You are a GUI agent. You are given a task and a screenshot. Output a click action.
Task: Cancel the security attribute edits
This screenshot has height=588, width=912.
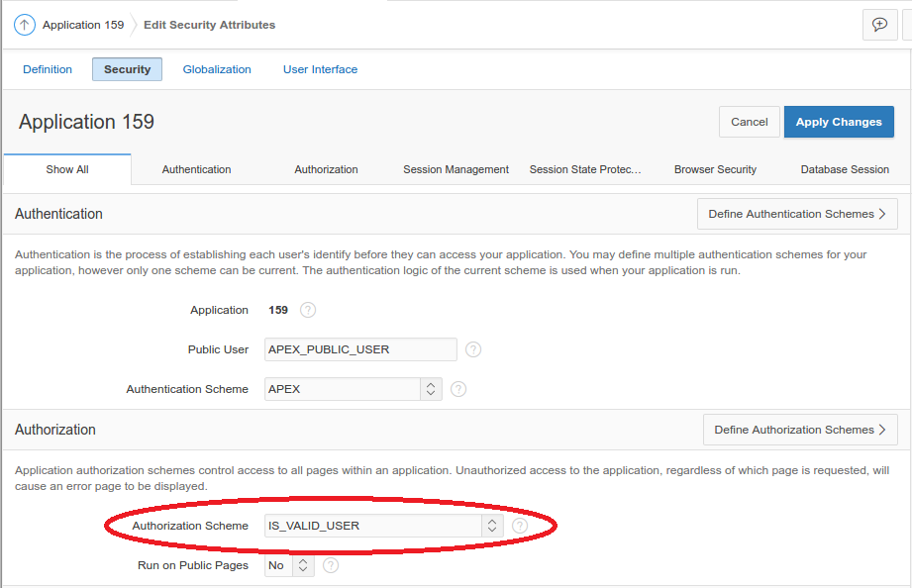coord(749,121)
